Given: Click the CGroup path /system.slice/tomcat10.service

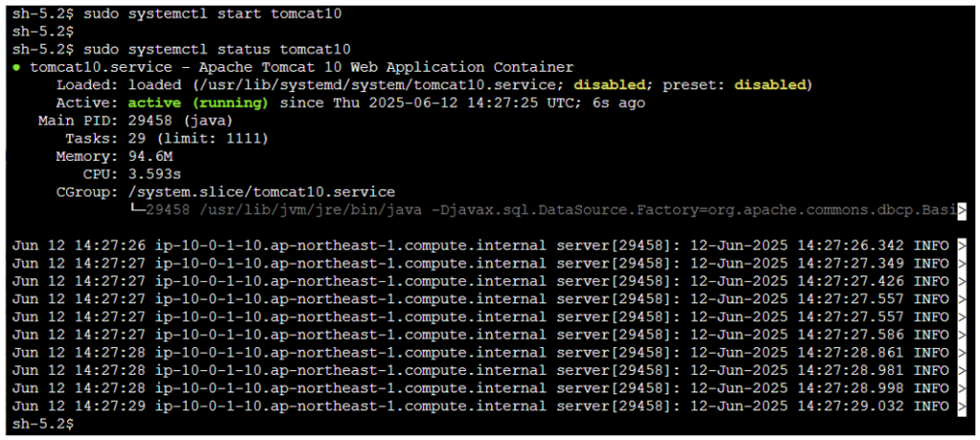Looking at the screenshot, I should point(262,192).
